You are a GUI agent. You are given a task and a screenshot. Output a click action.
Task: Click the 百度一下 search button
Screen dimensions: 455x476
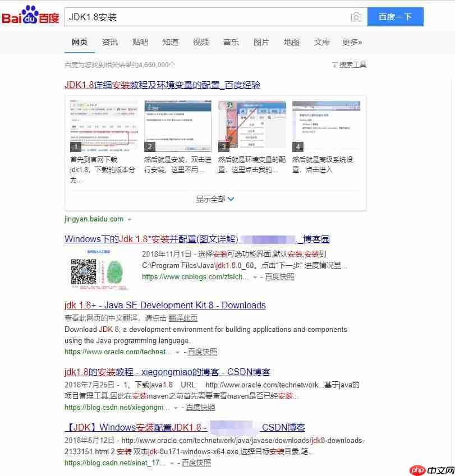coord(395,17)
